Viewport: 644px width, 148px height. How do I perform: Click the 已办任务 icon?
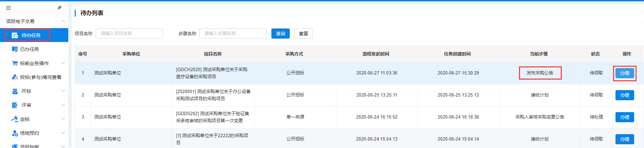click(x=15, y=49)
